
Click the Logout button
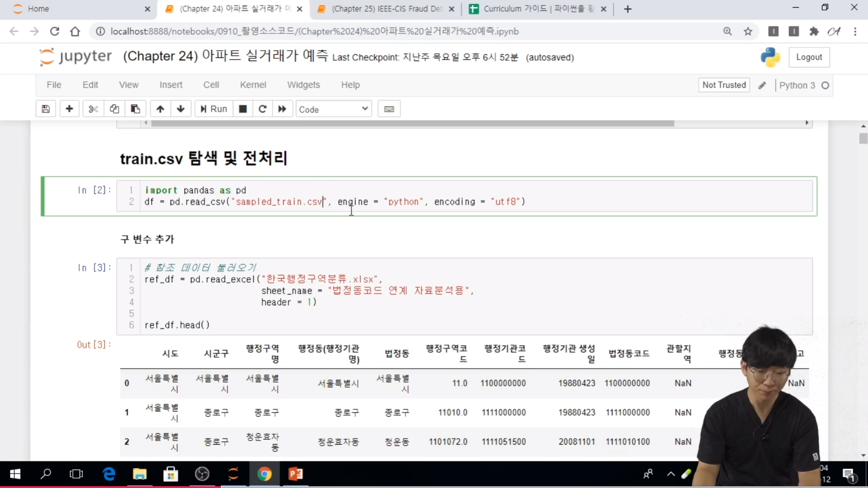pyautogui.click(x=809, y=57)
